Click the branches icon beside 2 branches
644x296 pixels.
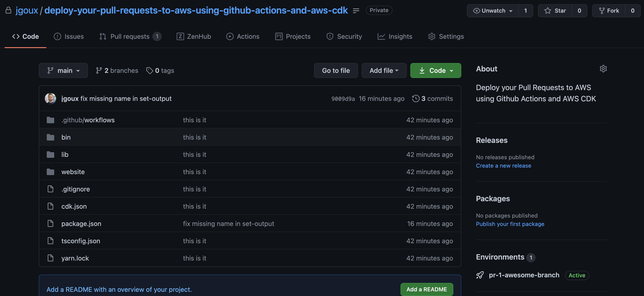[99, 71]
